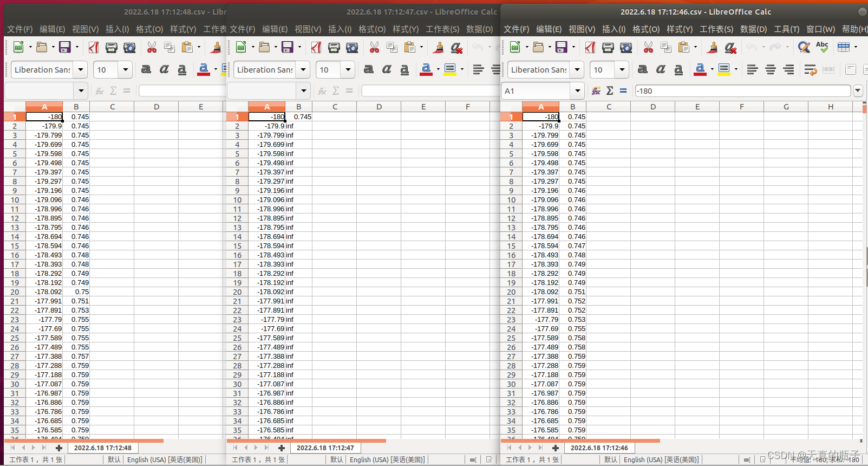Click Name Box field showing A1
The height and width of the screenshot is (466, 868).
click(x=536, y=91)
